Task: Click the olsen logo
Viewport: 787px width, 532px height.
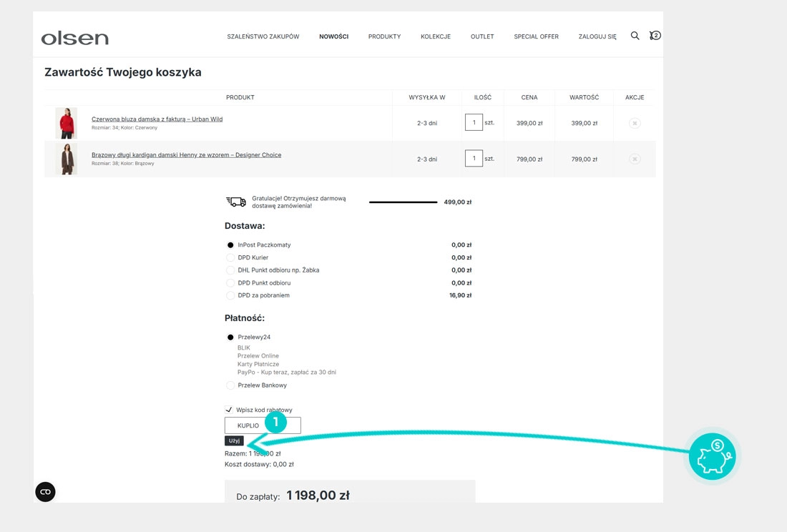Action: click(x=75, y=38)
